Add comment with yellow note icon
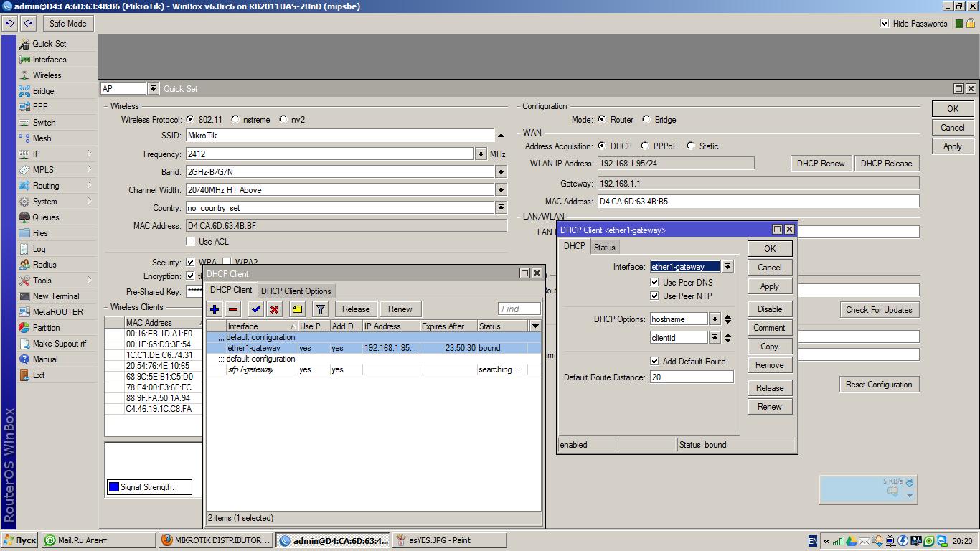 point(297,309)
